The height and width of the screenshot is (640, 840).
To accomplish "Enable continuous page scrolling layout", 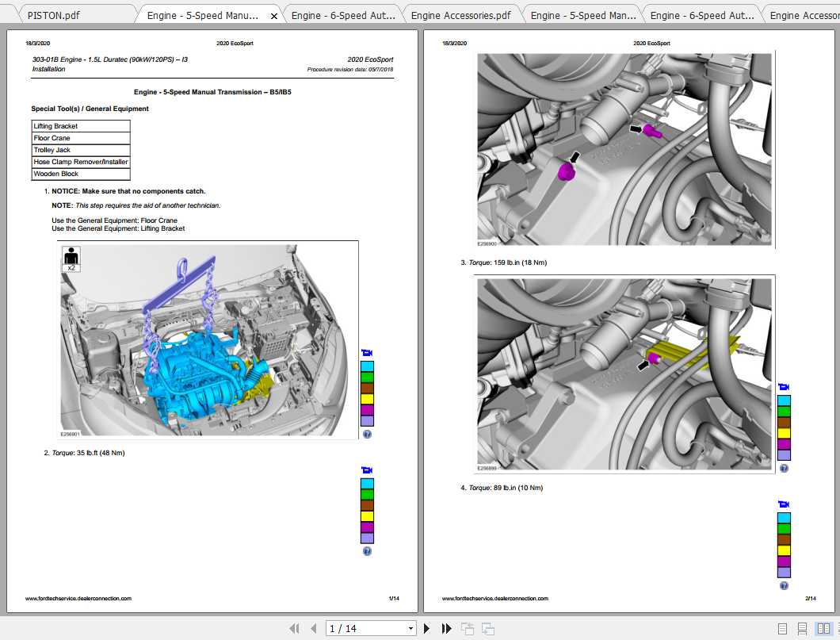I will click(x=800, y=628).
